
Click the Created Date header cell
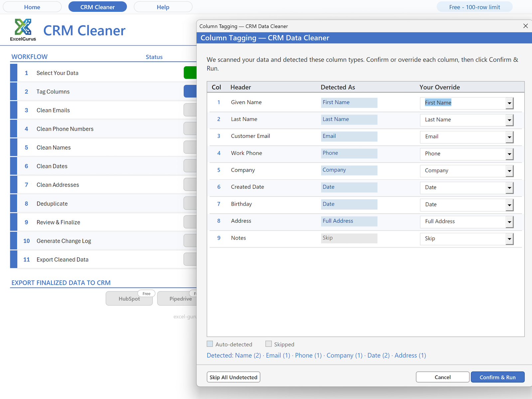247,187
